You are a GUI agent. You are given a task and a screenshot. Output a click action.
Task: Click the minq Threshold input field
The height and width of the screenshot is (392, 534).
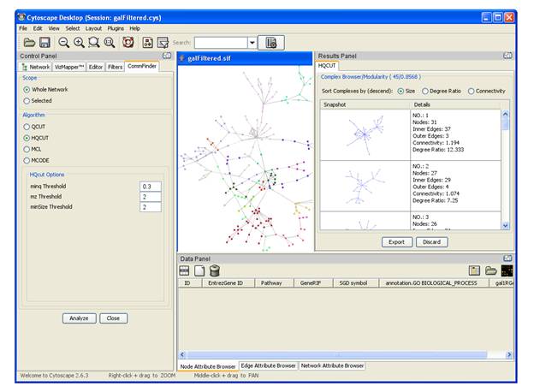click(151, 187)
